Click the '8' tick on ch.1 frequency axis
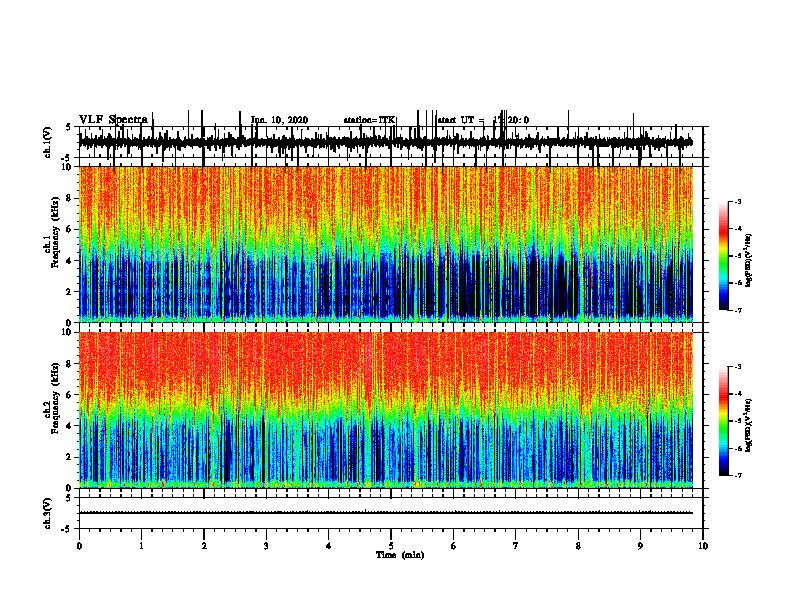 pos(70,198)
